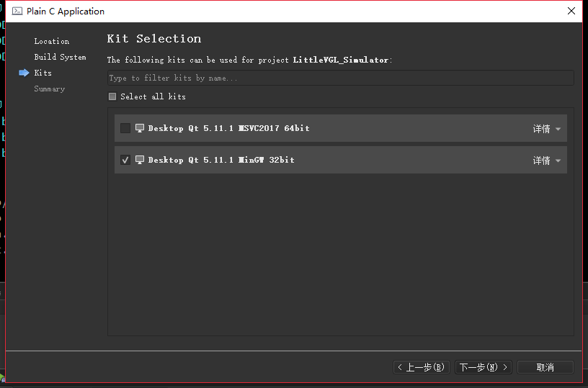Image resolution: width=588 pixels, height=388 pixels.
Task: Select the Kits step in the sidebar
Action: pos(43,73)
